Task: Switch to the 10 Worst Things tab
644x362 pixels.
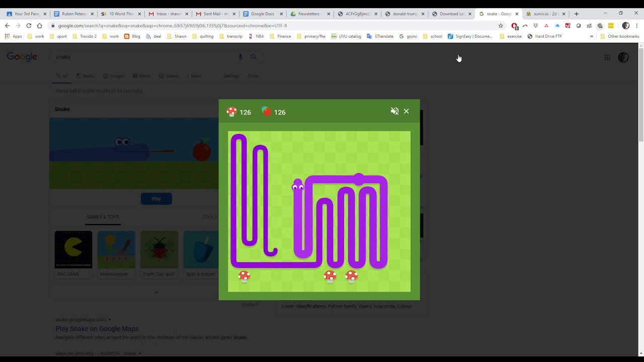Action: [x=120, y=14]
